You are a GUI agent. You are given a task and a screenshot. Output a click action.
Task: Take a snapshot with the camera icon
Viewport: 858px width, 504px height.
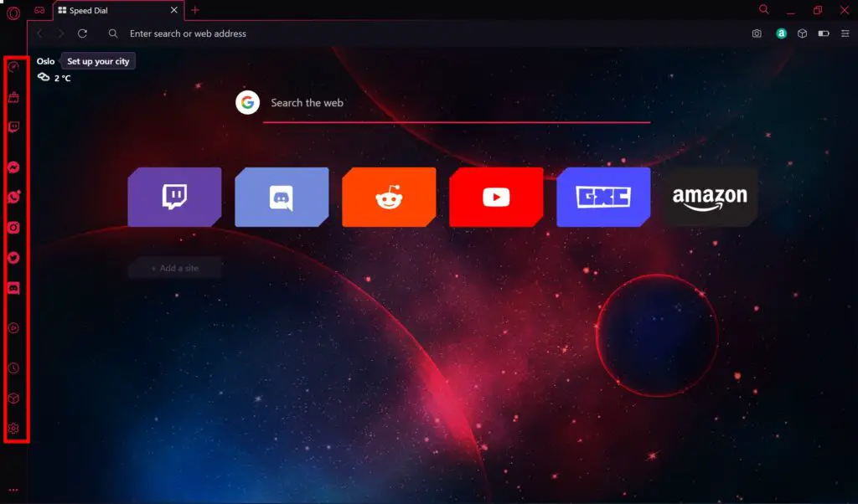(757, 33)
